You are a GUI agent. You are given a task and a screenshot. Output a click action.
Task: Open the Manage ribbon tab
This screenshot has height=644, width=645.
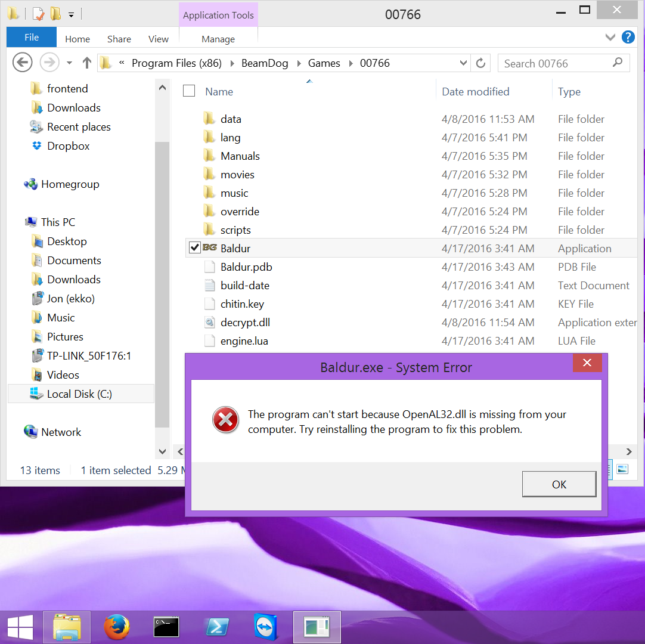point(218,39)
